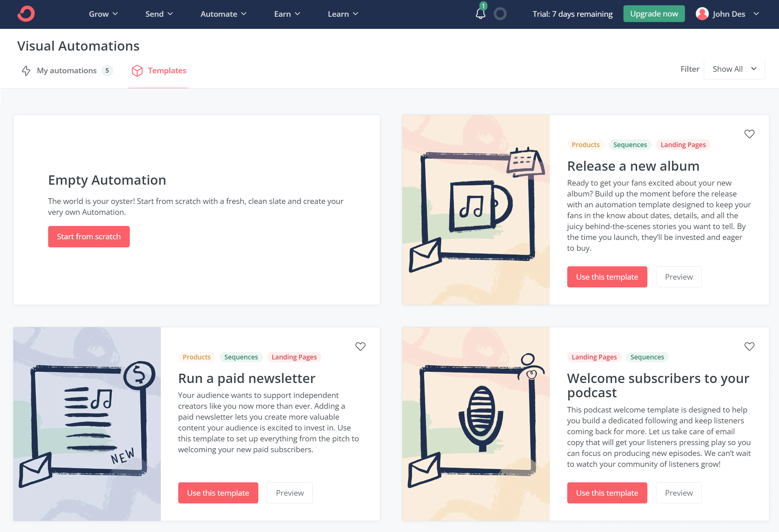Click Start from scratch button
This screenshot has height=532, width=779.
click(89, 237)
